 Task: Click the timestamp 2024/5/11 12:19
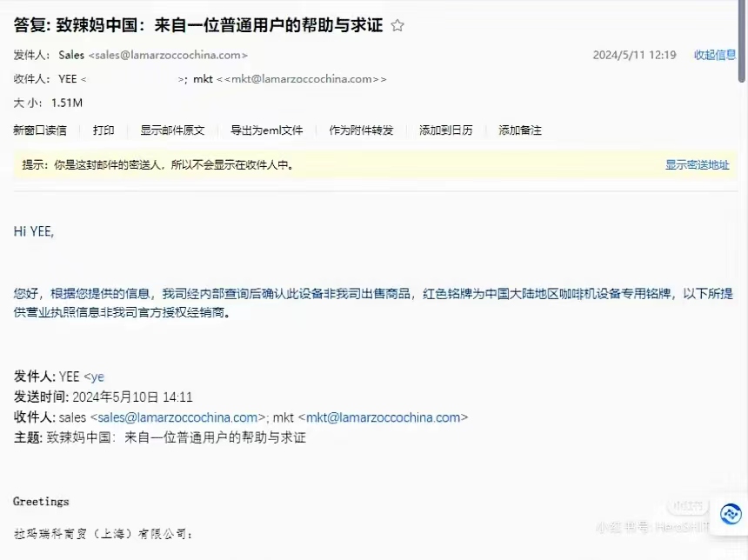click(x=634, y=55)
